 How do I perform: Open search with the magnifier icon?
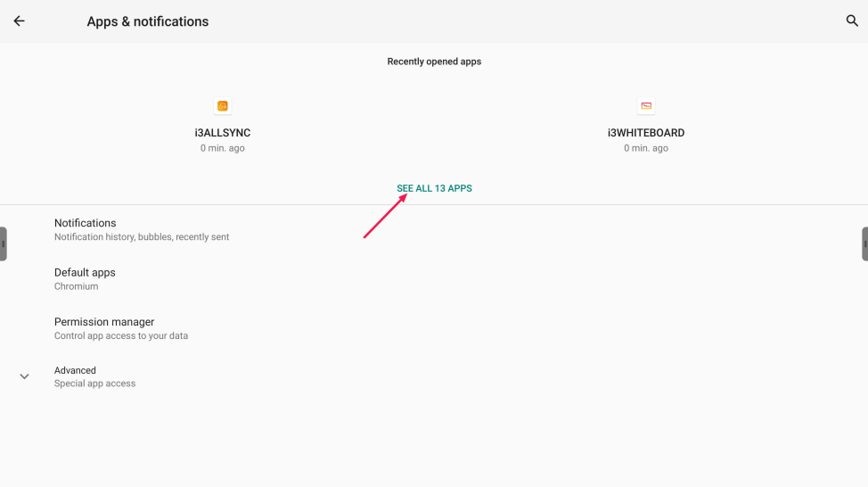pos(852,21)
